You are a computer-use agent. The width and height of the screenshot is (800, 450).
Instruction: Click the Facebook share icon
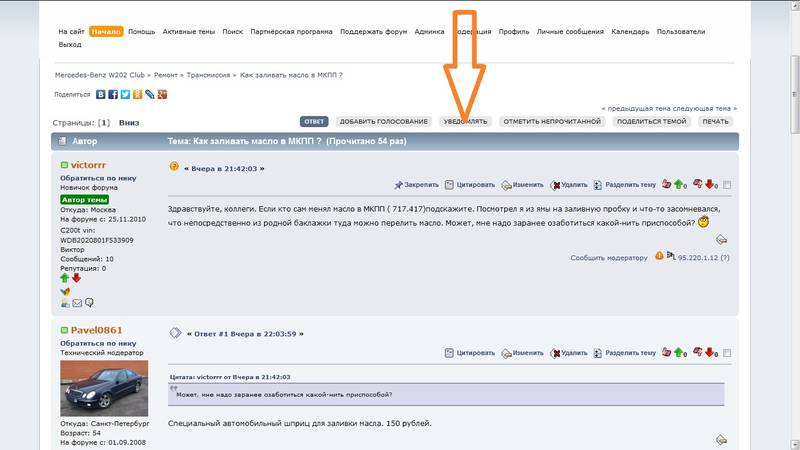pyautogui.click(x=113, y=95)
